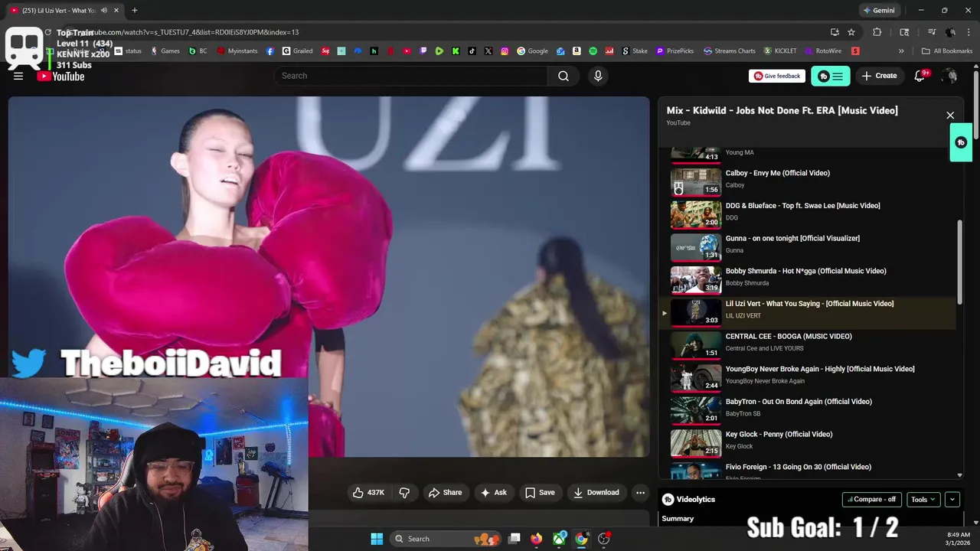Open the TikTok bookmark icon
The width and height of the screenshot is (980, 551).
pyautogui.click(x=472, y=51)
